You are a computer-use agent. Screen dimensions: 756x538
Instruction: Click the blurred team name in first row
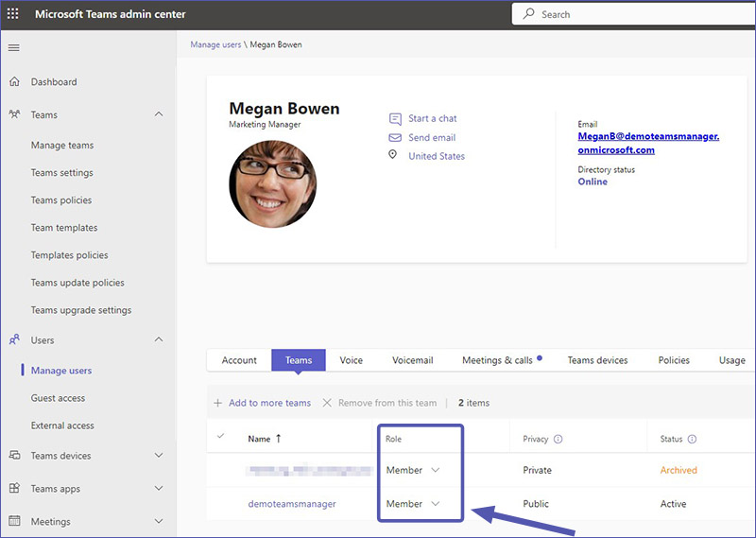click(309, 470)
